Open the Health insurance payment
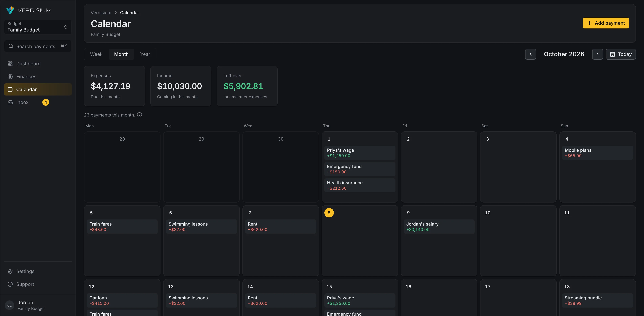644x316 pixels. 360,185
